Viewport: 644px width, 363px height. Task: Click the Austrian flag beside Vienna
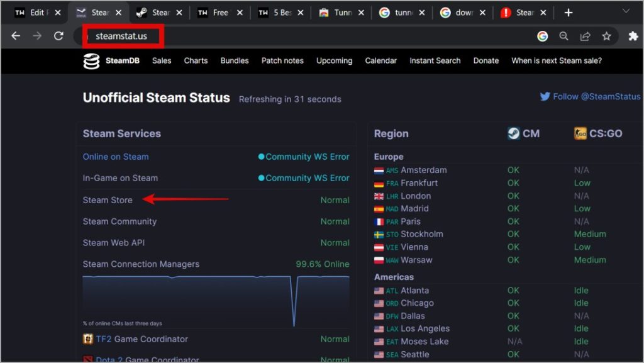click(x=379, y=248)
